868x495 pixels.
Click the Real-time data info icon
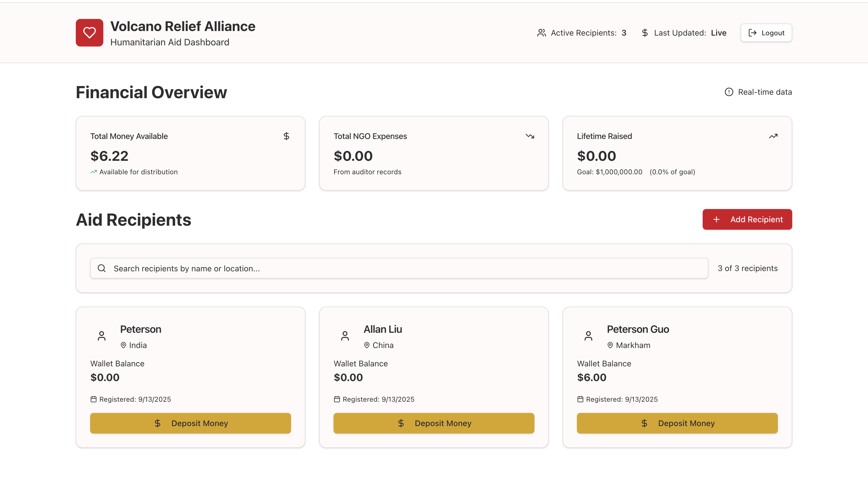click(729, 92)
